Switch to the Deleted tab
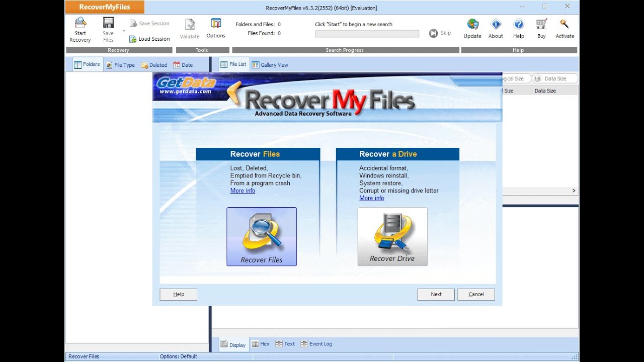 (154, 65)
